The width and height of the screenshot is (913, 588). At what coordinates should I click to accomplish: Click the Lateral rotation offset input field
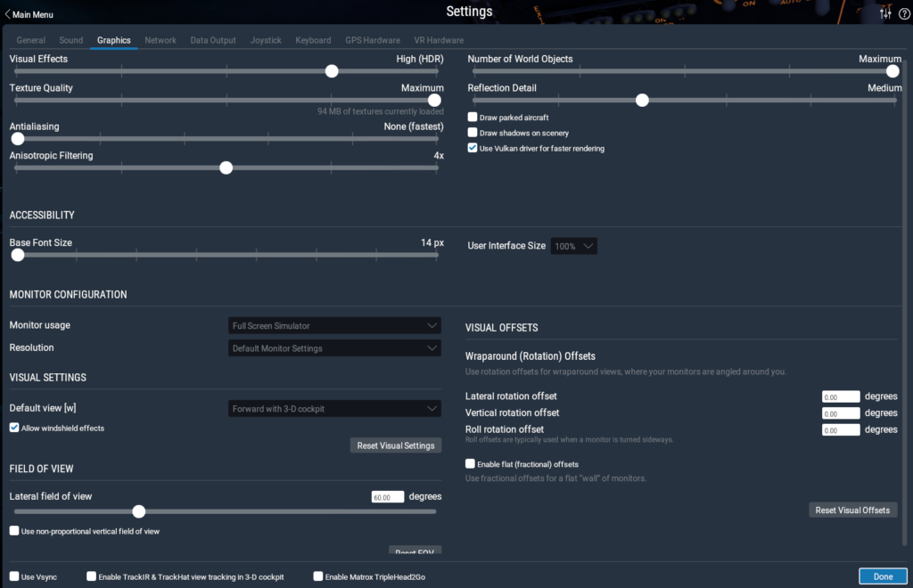(x=841, y=396)
